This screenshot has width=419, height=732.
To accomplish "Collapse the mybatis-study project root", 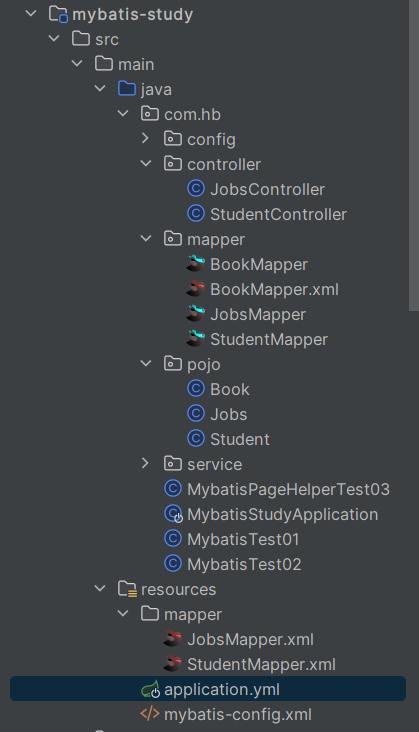I will coord(31,14).
